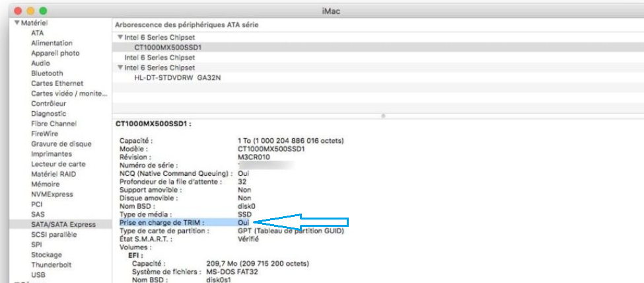This screenshot has height=283, width=644.
Task: Open Lecteur de carte entry
Action: (x=58, y=164)
